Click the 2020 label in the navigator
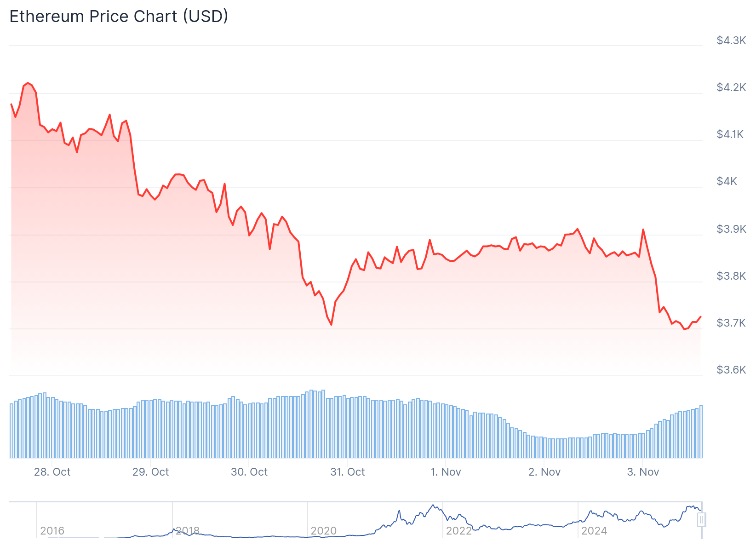756x552 pixels. (323, 531)
